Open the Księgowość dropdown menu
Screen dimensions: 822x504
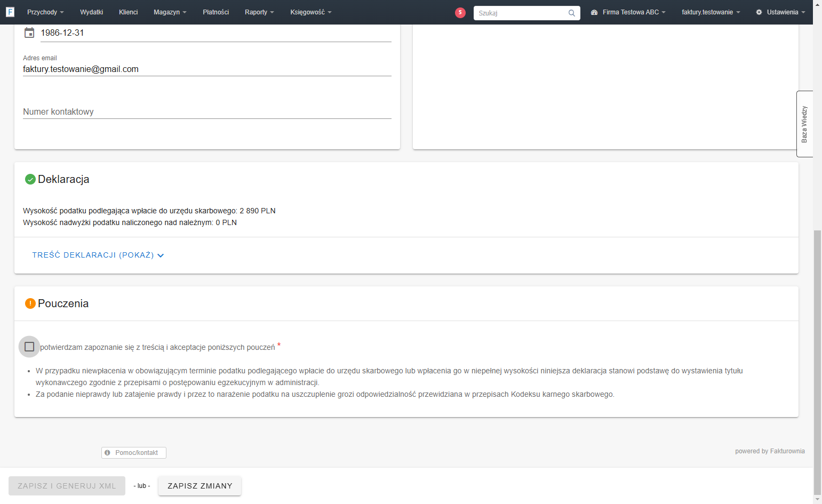click(x=311, y=12)
